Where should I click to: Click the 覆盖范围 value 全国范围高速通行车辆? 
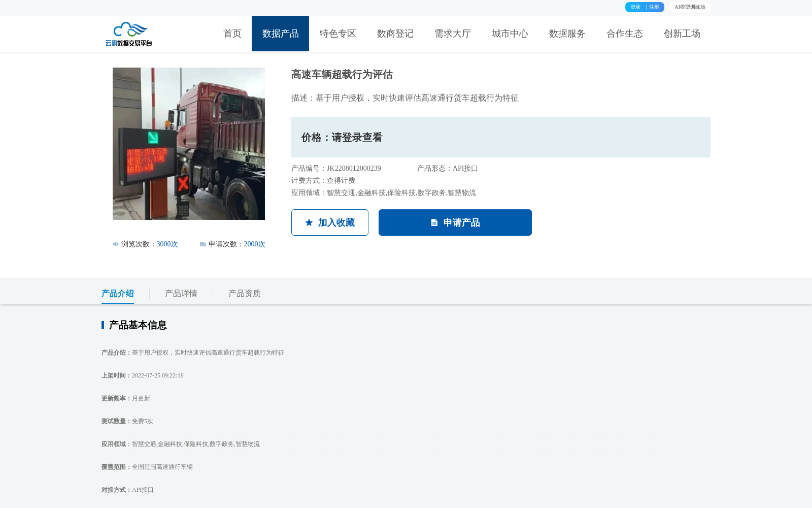pyautogui.click(x=162, y=467)
